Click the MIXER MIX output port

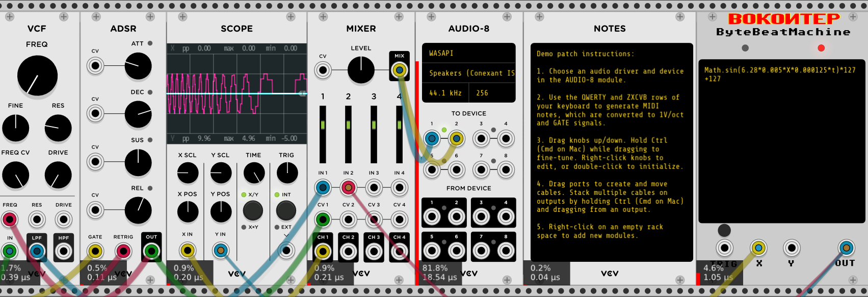click(400, 70)
